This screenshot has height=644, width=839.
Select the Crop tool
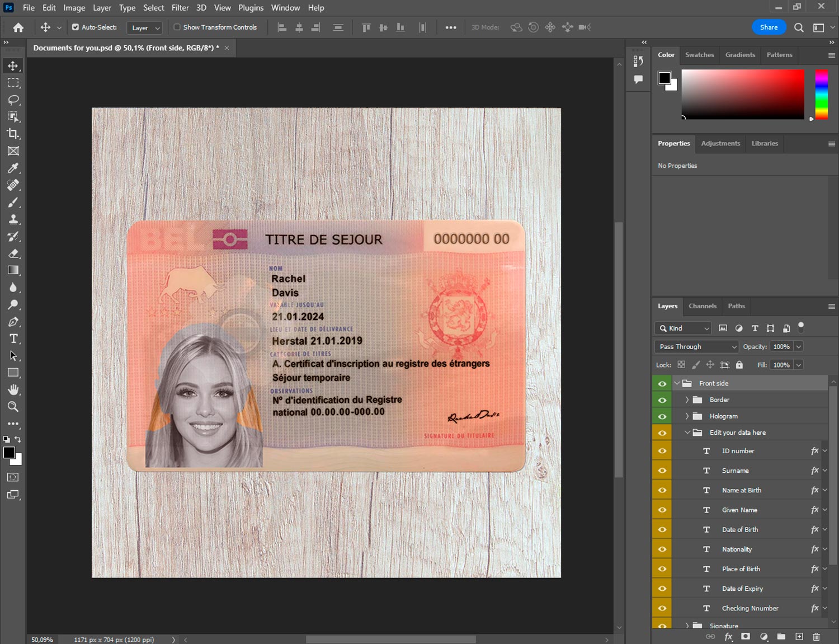tap(13, 134)
